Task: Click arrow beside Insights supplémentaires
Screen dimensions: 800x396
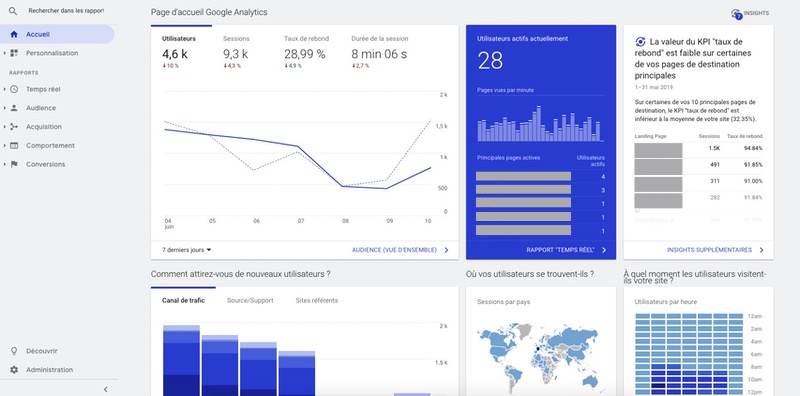Action: 761,250
